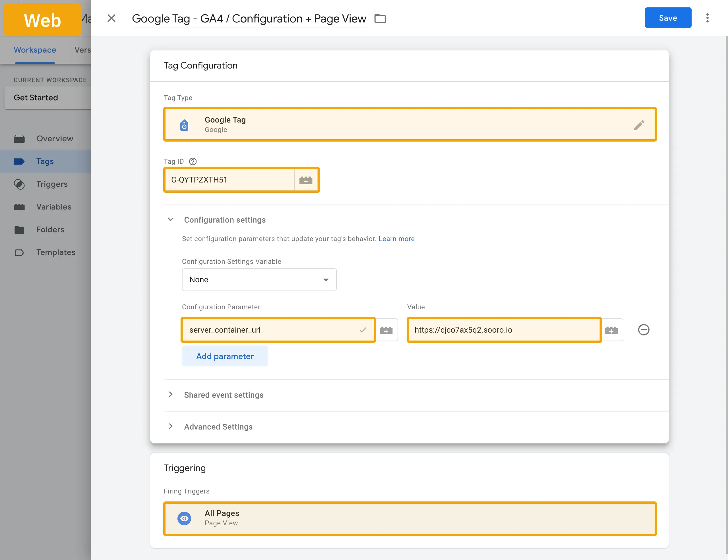Edit tag type using pencil icon
The height and width of the screenshot is (560, 728).
pyautogui.click(x=639, y=125)
